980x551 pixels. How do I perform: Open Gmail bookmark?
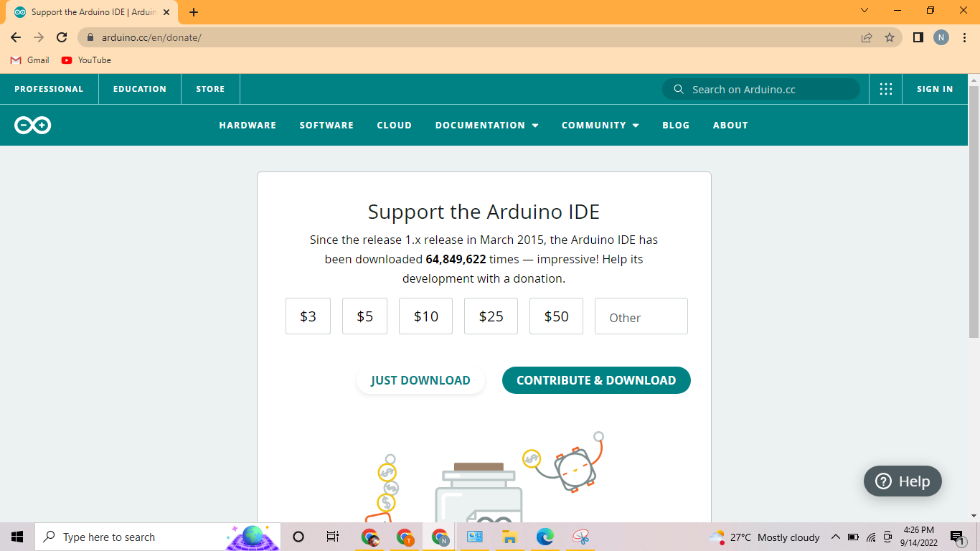click(x=30, y=60)
